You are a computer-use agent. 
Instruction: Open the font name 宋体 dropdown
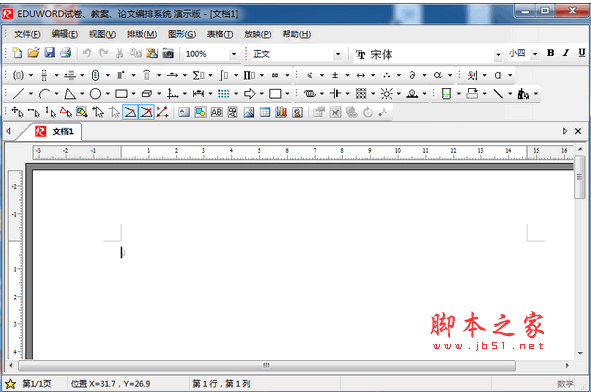(498, 55)
